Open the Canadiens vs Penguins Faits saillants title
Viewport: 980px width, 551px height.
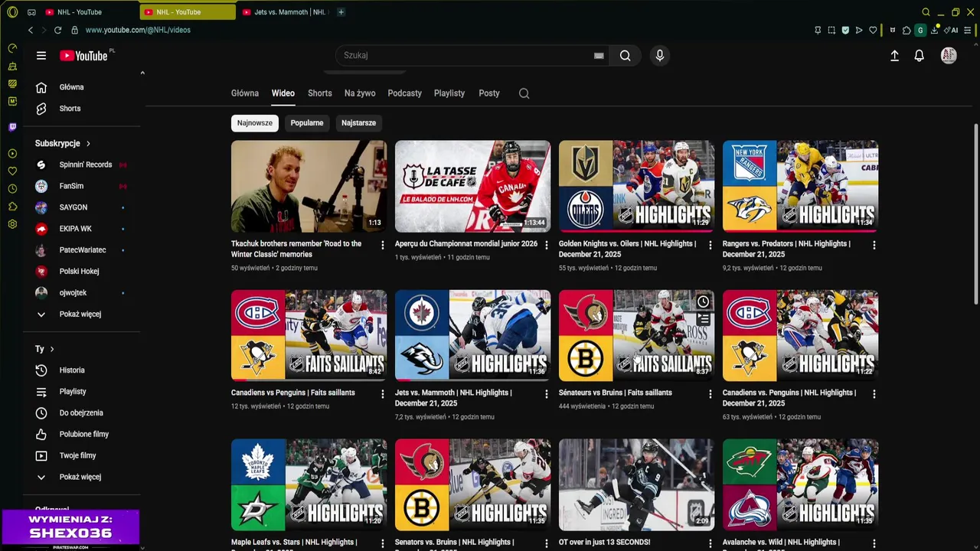tap(293, 393)
